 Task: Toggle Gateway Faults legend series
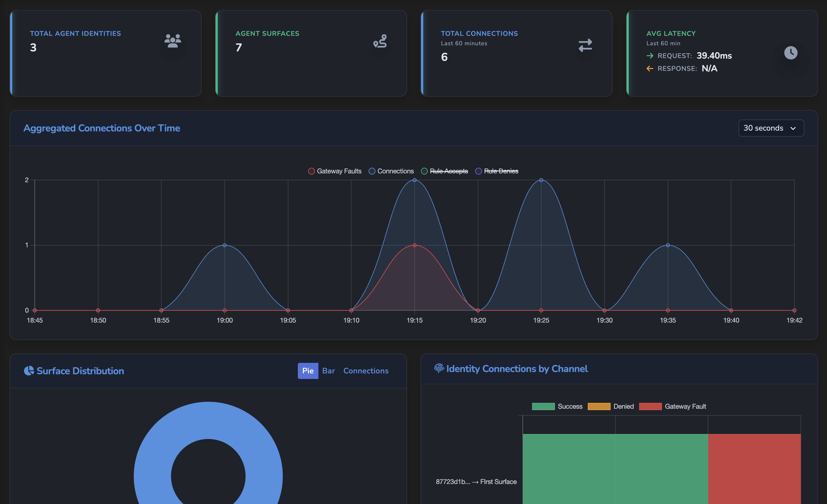coord(335,171)
